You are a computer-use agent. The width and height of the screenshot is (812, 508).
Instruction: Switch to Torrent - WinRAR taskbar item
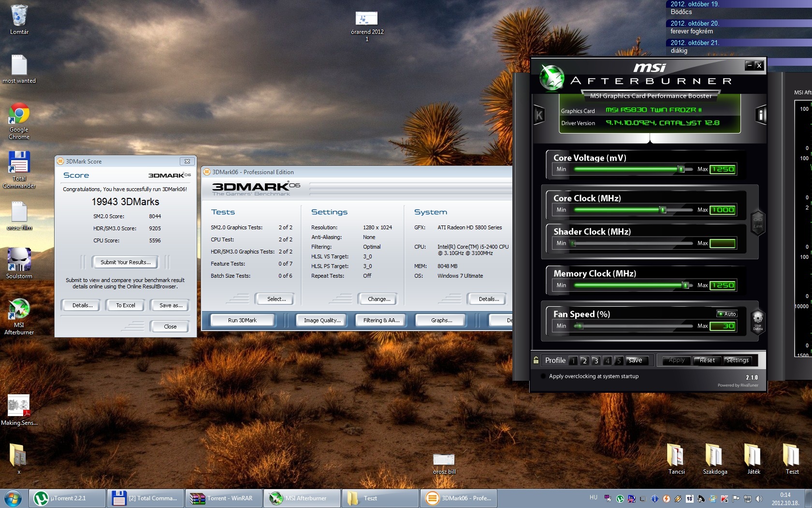pos(224,498)
